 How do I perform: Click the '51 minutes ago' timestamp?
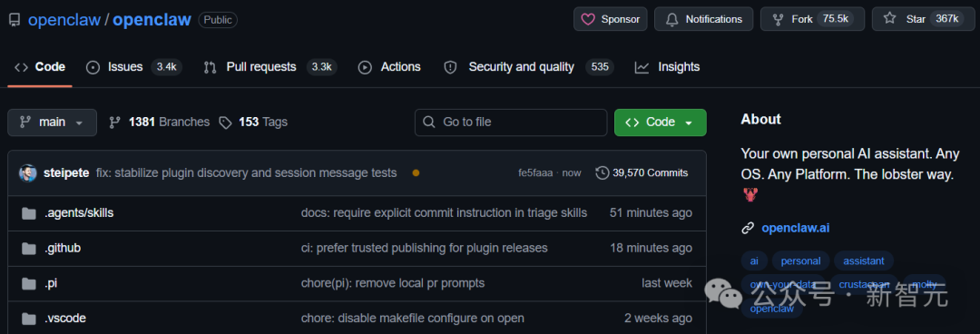point(651,213)
